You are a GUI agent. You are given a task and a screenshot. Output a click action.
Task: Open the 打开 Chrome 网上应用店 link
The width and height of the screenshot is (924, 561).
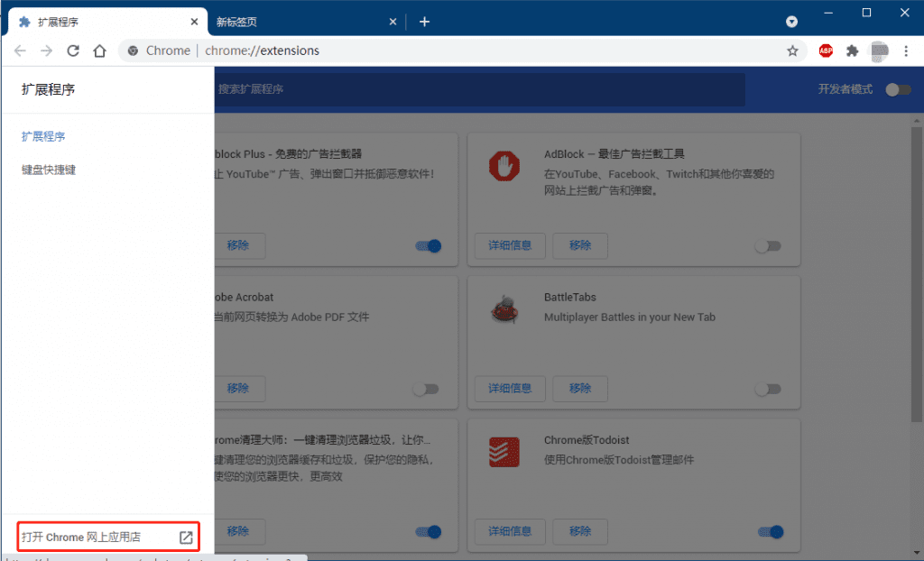click(x=107, y=538)
